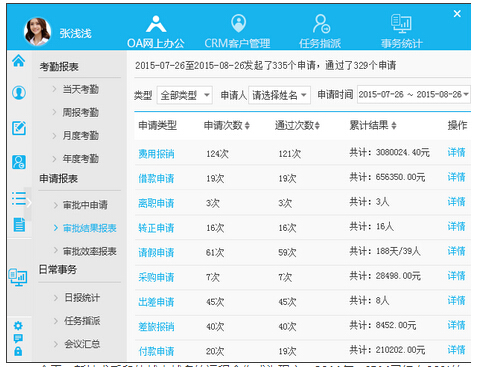Image resolution: width=480 pixels, height=367 pixels.
Task: Switch to OA网上办公 module
Action: point(155,32)
